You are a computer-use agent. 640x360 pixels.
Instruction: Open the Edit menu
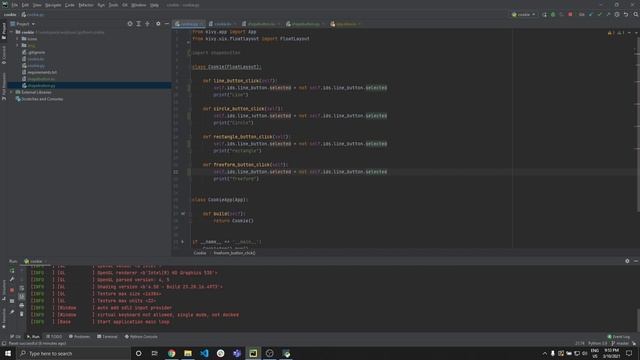coord(25,5)
